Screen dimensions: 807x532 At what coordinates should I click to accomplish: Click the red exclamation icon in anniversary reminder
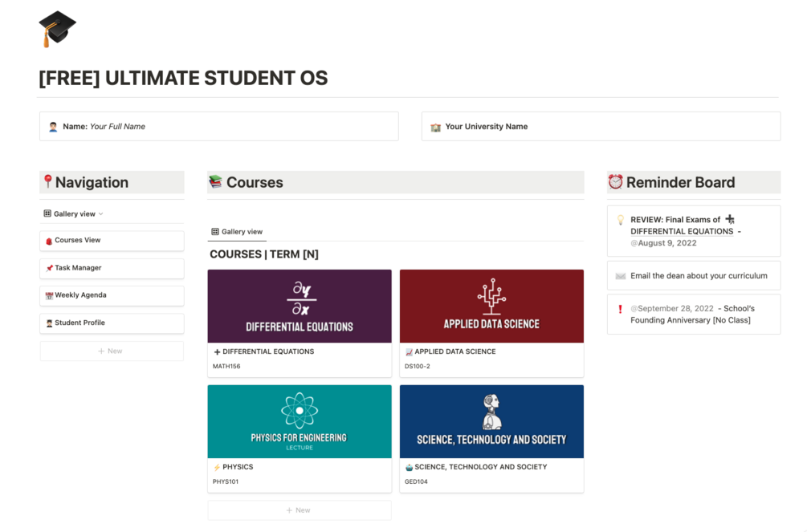620,309
